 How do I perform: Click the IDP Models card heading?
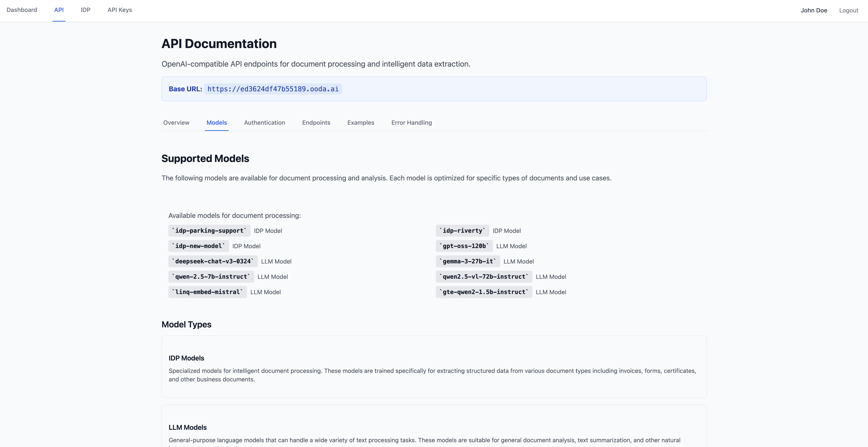[x=186, y=358]
